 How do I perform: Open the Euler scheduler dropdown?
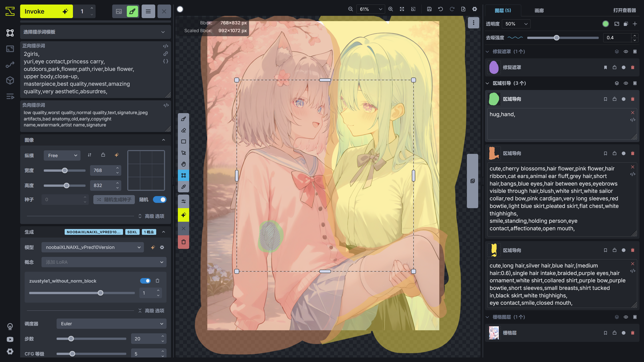click(111, 324)
